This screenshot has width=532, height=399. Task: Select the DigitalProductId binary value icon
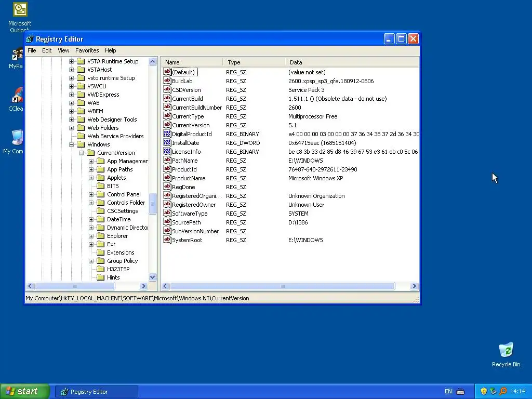tap(167, 134)
